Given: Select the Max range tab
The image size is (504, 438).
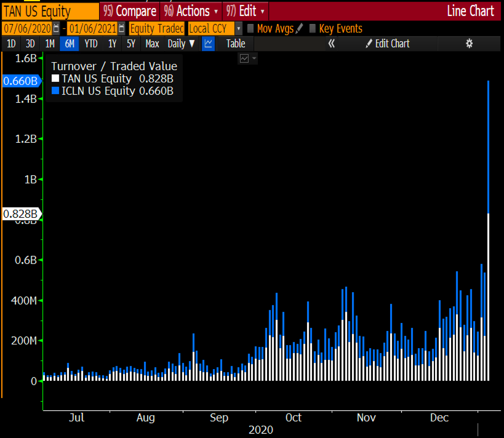Looking at the screenshot, I should pyautogui.click(x=152, y=44).
